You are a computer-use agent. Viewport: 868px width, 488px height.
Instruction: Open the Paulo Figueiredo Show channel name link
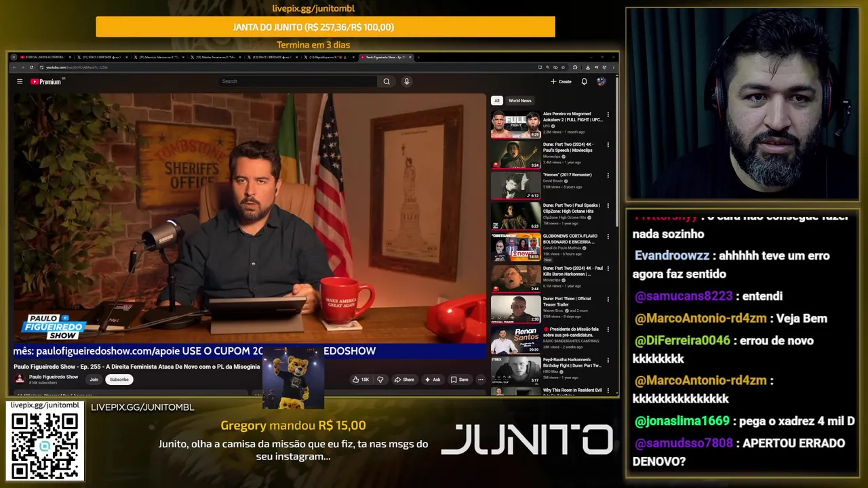pyautogui.click(x=54, y=377)
